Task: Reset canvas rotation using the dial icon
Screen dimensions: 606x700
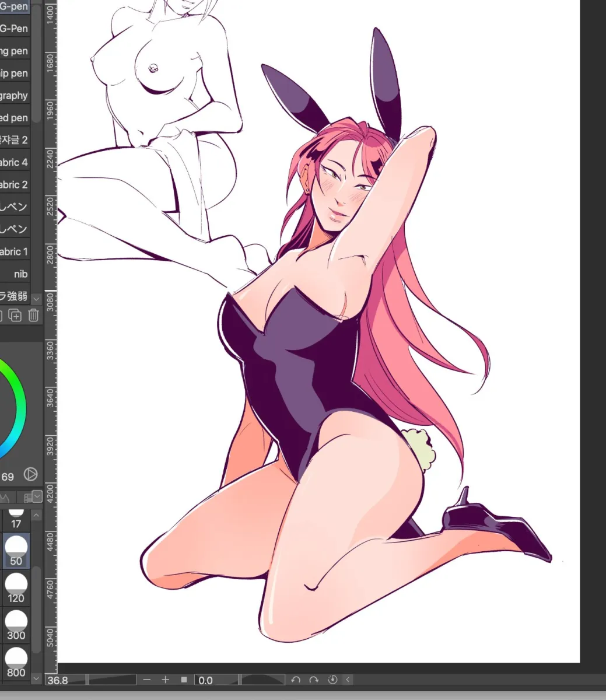Action: (332, 680)
